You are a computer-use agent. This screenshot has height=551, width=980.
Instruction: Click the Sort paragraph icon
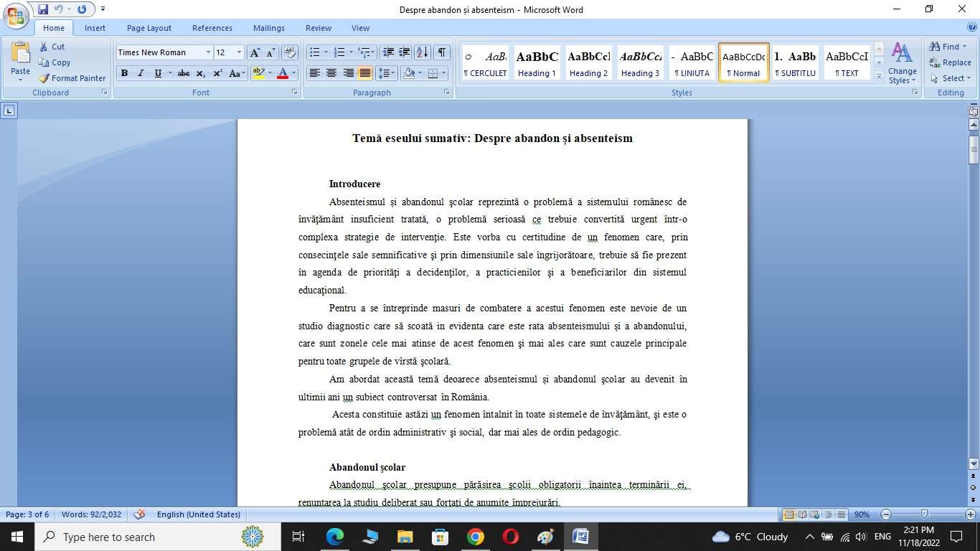[x=423, y=52]
